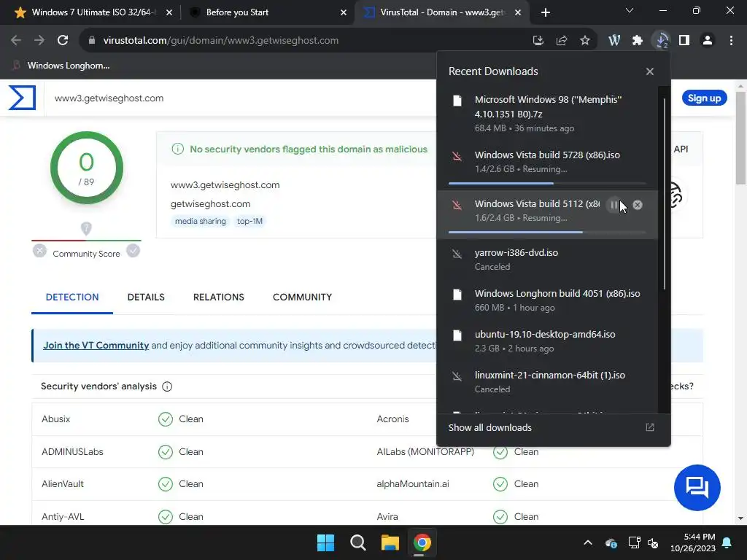Viewport: 747px width, 560px height.
Task: Click the downloads panel scrollbar
Action: pos(664,194)
